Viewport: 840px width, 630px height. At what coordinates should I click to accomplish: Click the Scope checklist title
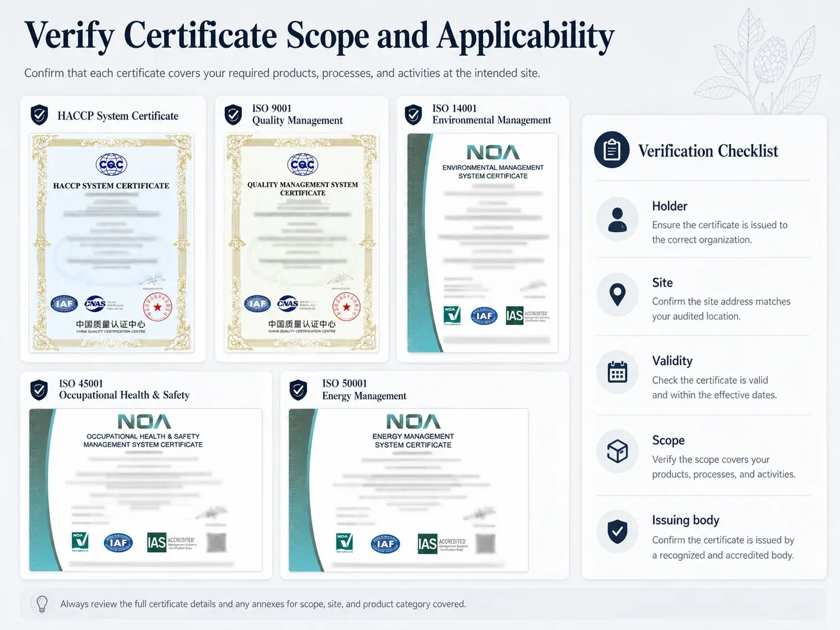668,440
